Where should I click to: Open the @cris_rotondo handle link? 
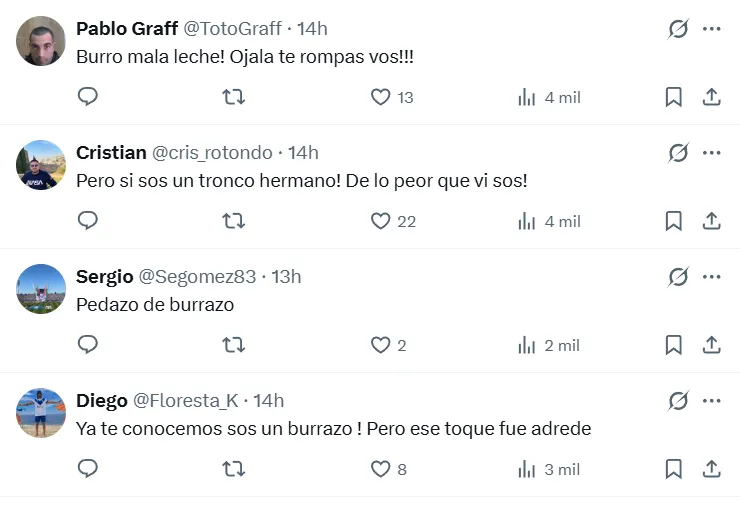(212, 153)
